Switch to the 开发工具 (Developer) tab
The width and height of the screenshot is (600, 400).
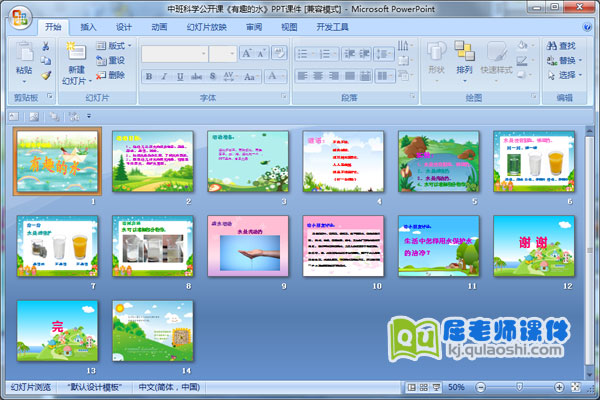tap(333, 27)
